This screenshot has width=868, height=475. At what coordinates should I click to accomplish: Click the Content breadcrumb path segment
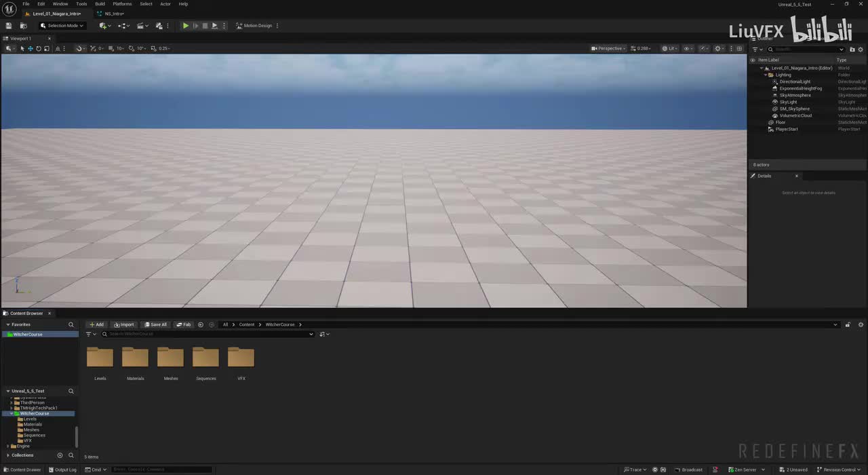(x=247, y=324)
